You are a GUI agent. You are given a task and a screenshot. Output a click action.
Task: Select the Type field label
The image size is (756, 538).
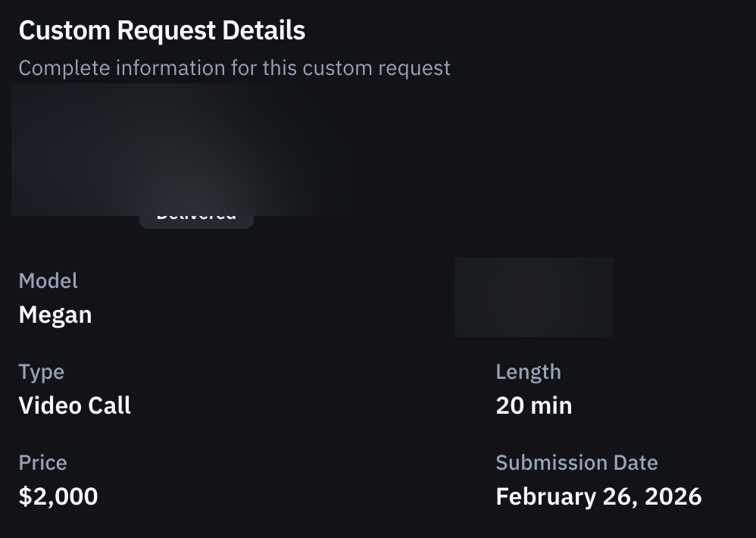[x=41, y=371]
